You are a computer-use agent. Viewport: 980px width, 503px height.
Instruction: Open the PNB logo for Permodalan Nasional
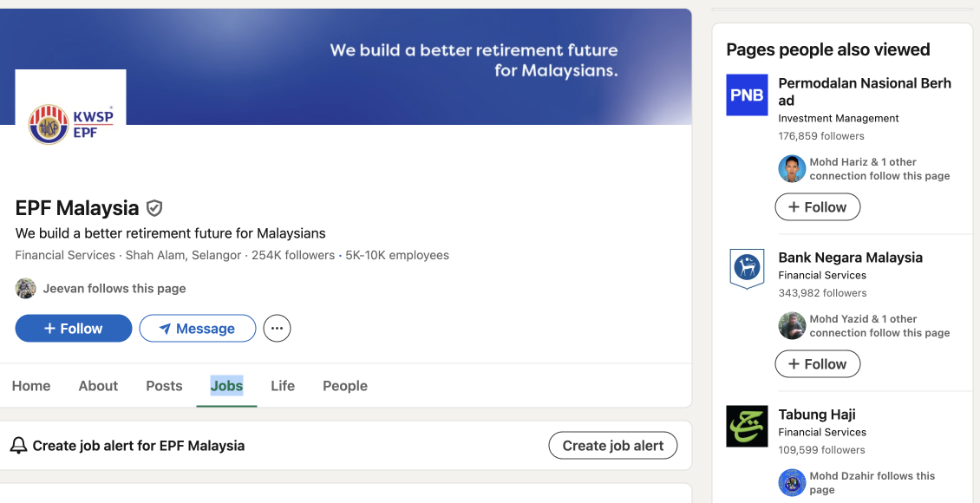(747, 95)
